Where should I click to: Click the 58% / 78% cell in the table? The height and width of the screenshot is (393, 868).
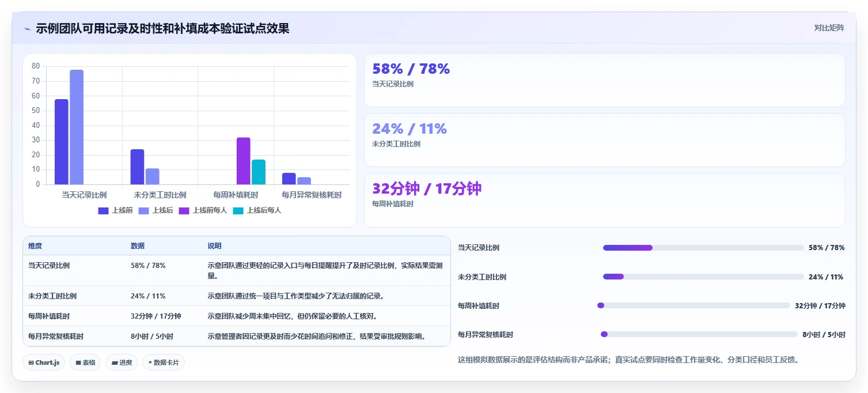(x=148, y=266)
